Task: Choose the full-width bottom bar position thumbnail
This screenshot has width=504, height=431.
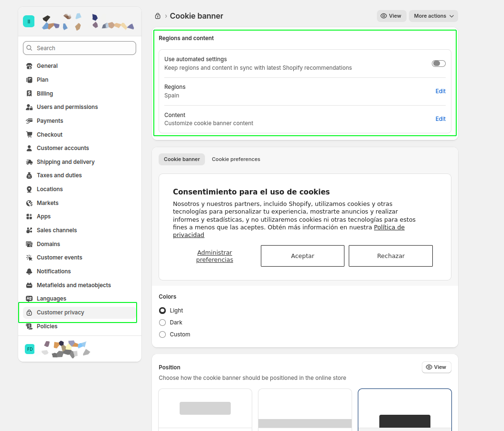Action: 305,410
